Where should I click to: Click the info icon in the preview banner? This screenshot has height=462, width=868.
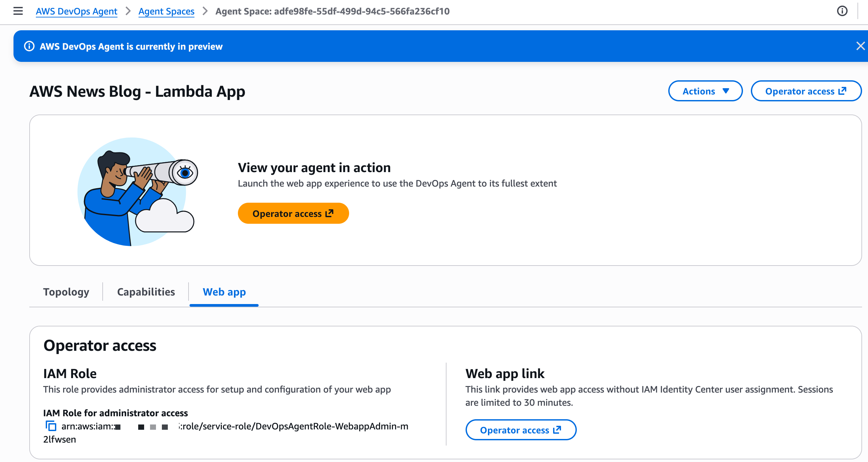[x=29, y=46]
